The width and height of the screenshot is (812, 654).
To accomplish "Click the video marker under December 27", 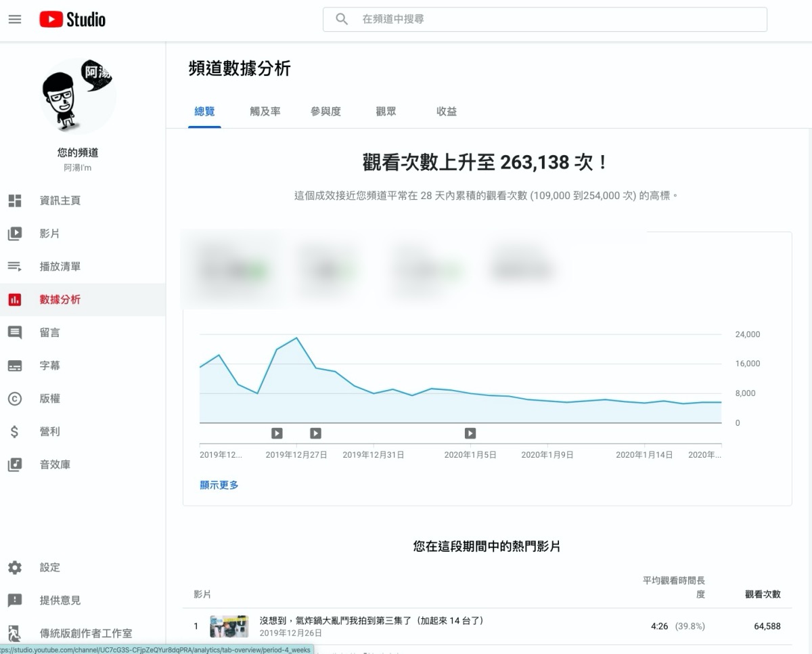I will 315,433.
